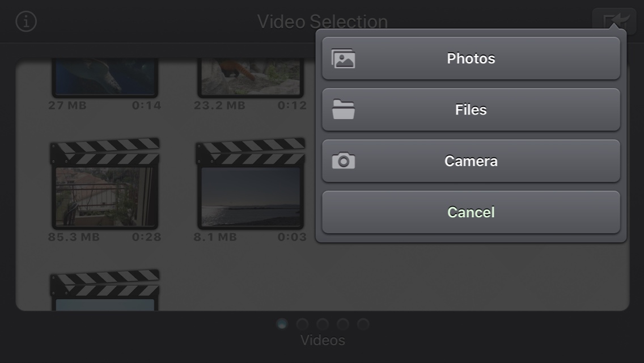Image resolution: width=644 pixels, height=363 pixels.
Task: Select the 27 MB underwater video
Action: coord(105,77)
